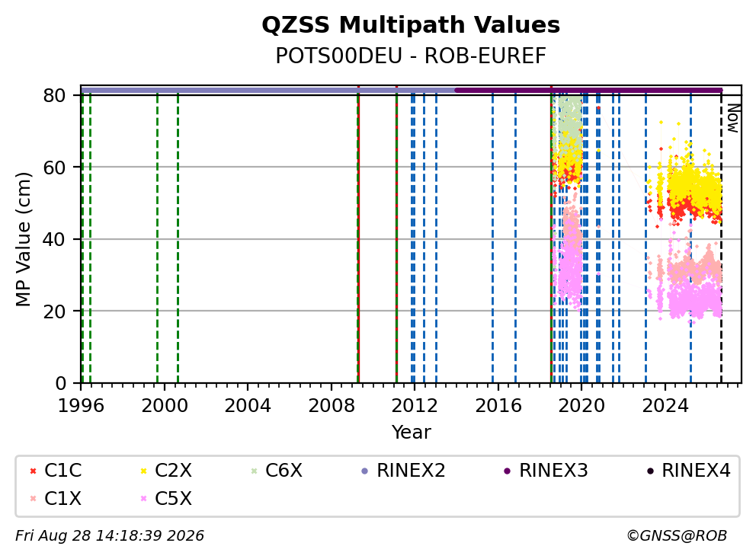Click the MP Value (cm) axis label
756x559 pixels.
tap(23, 239)
